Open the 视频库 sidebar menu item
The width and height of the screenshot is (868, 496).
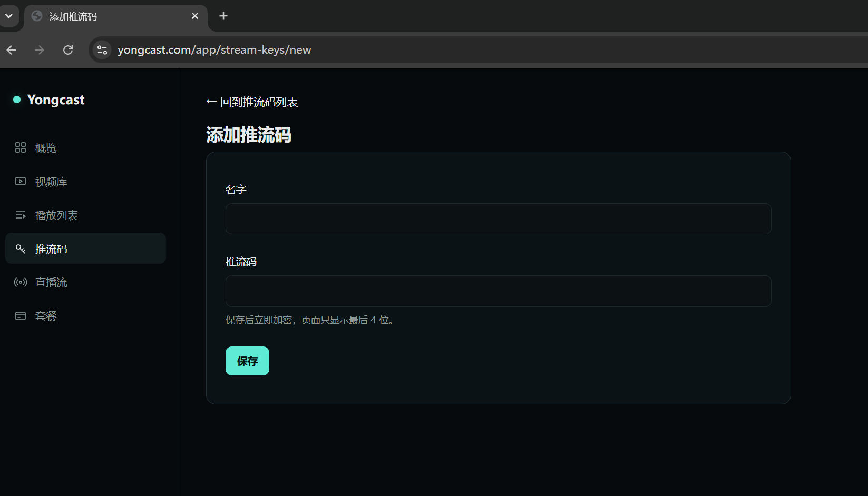[x=85, y=182]
